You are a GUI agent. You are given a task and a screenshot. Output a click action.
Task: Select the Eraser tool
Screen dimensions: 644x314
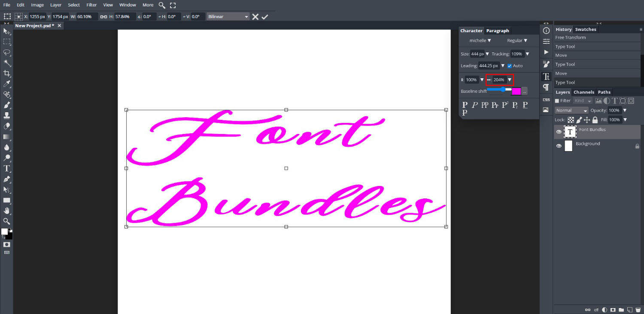pos(7,126)
